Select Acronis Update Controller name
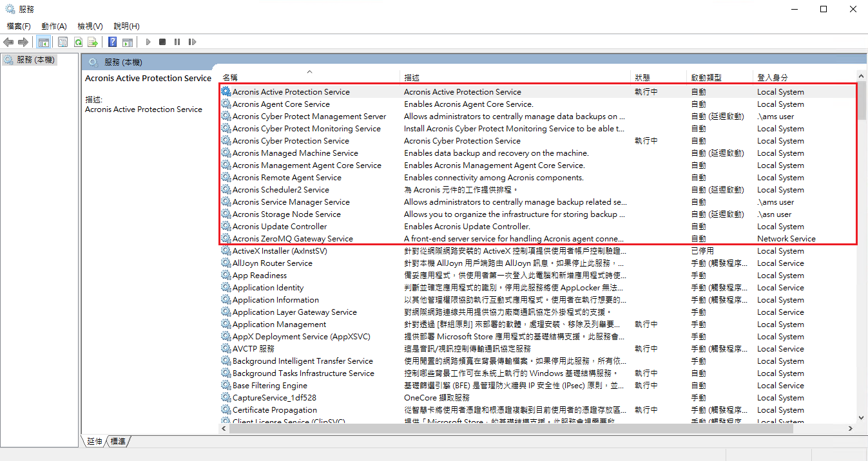The image size is (868, 461). click(280, 227)
